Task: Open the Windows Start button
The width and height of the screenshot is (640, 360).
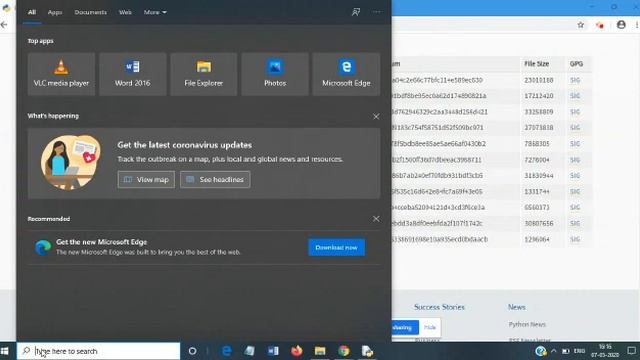Action: coord(5,351)
